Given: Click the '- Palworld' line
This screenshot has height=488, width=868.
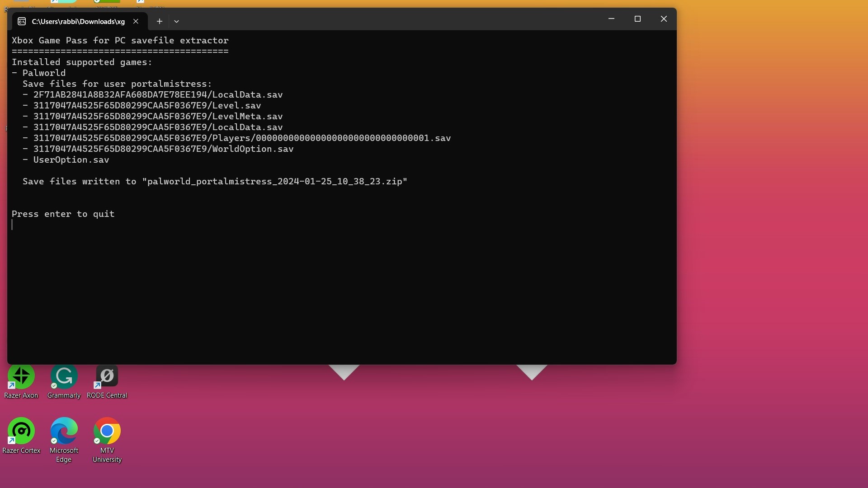Looking at the screenshot, I should click(39, 73).
